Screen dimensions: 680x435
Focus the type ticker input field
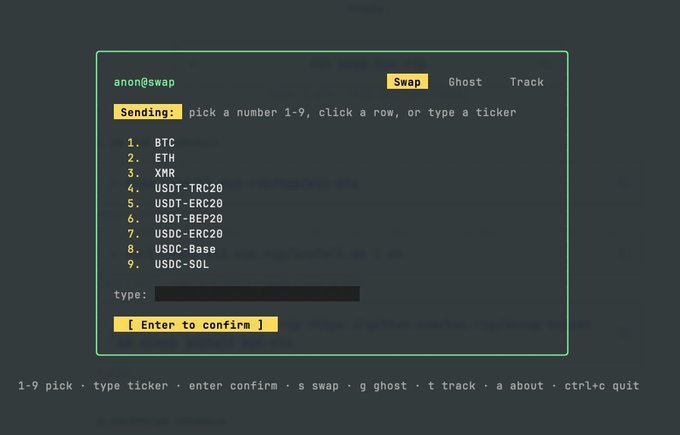click(257, 294)
